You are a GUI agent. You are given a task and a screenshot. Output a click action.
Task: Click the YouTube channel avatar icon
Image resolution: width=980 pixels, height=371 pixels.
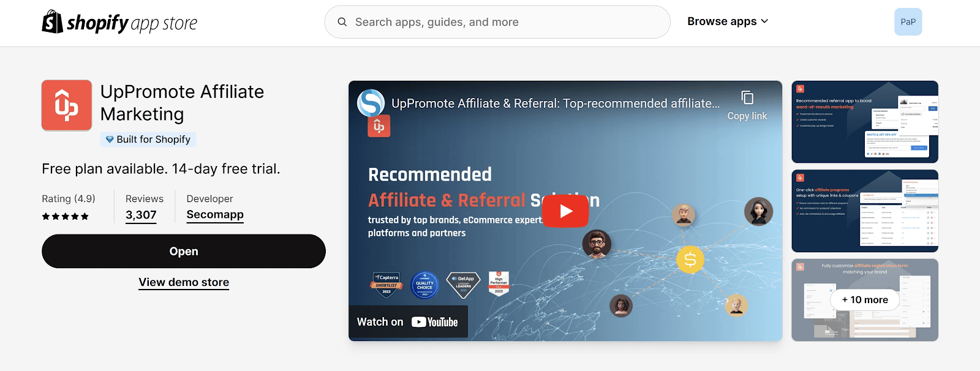tap(371, 103)
